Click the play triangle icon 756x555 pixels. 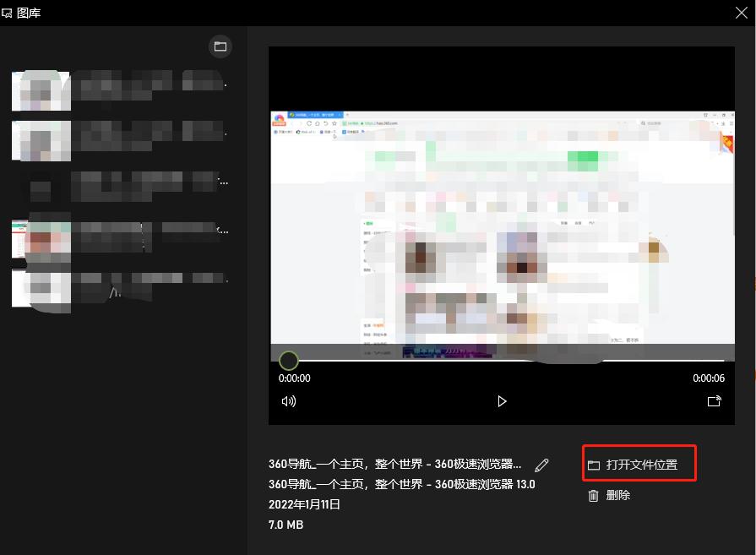[x=502, y=401]
